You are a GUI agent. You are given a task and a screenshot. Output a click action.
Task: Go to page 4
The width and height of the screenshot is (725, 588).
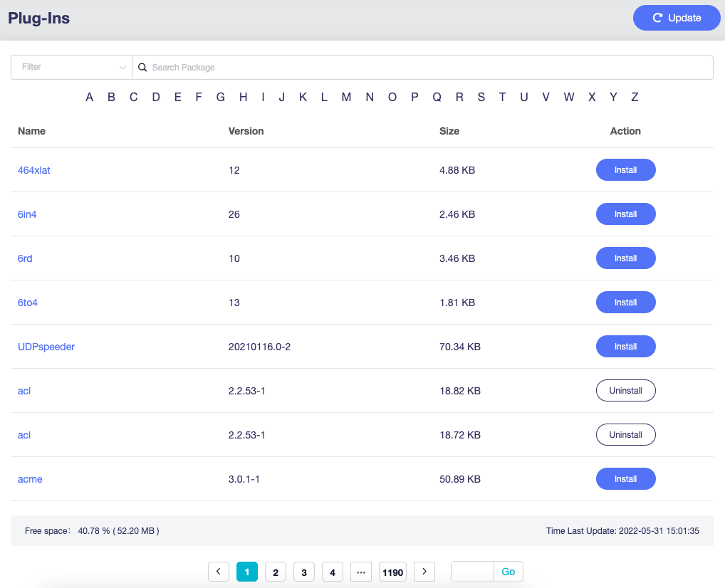pyautogui.click(x=333, y=572)
